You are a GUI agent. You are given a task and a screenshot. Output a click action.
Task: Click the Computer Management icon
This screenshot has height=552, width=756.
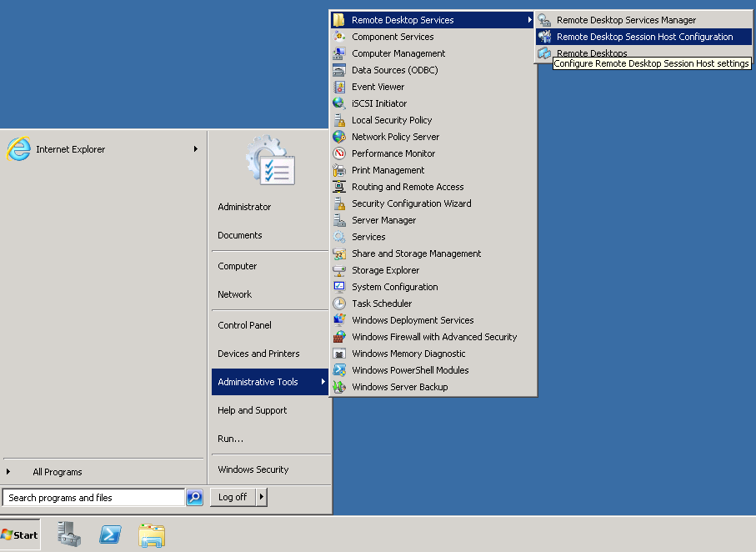click(339, 53)
